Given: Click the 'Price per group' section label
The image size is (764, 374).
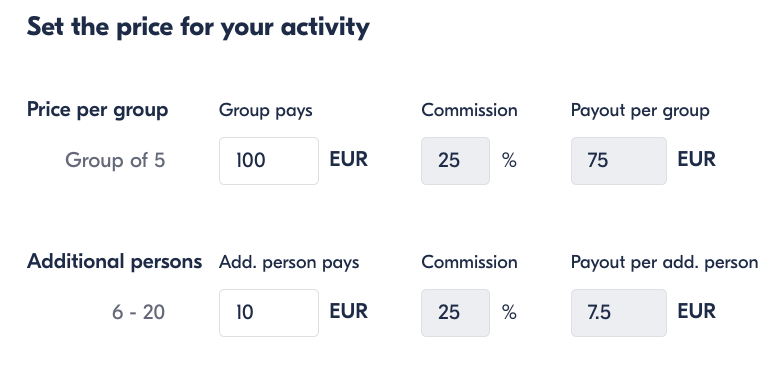Looking at the screenshot, I should pyautogui.click(x=97, y=110).
